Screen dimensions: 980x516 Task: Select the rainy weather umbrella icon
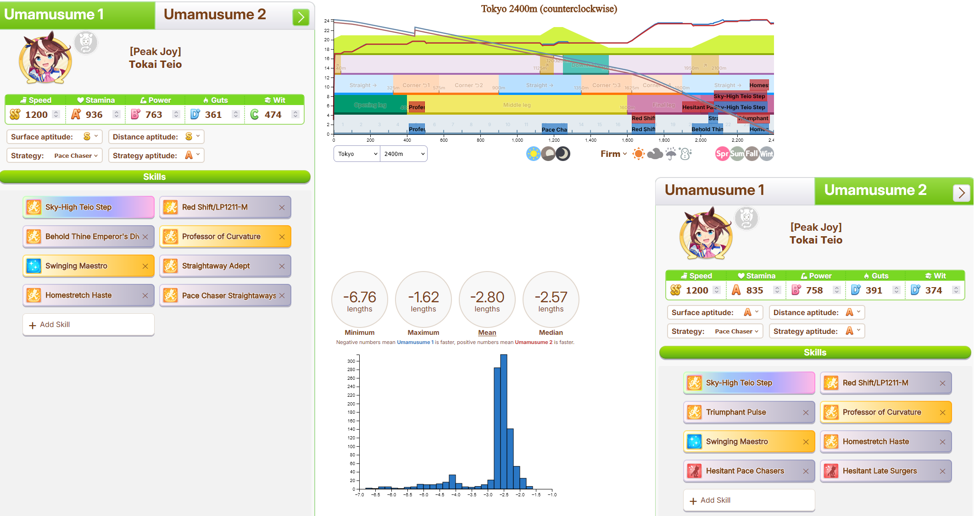(671, 154)
